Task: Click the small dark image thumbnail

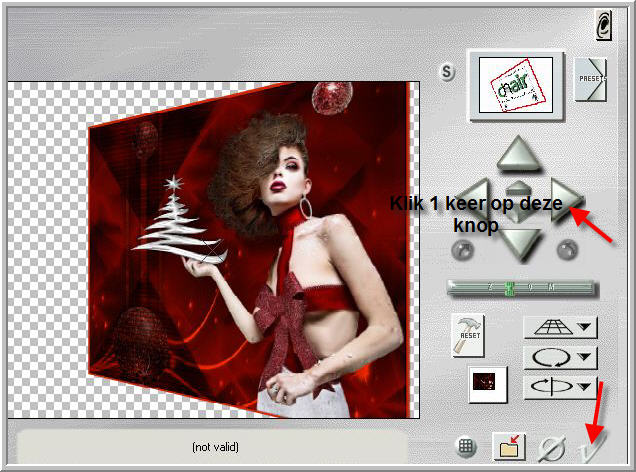Action: 488,384
